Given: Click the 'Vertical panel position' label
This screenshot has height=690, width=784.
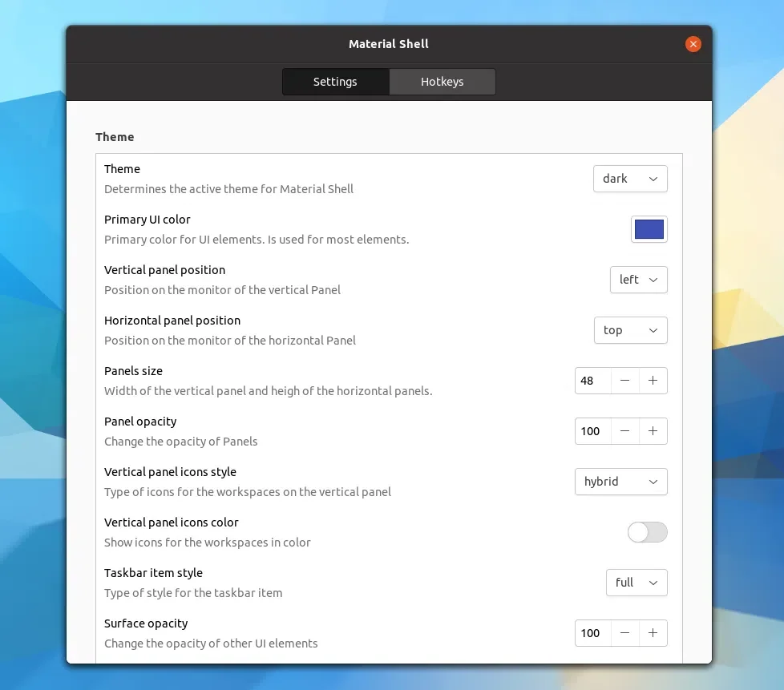Looking at the screenshot, I should click(x=164, y=270).
